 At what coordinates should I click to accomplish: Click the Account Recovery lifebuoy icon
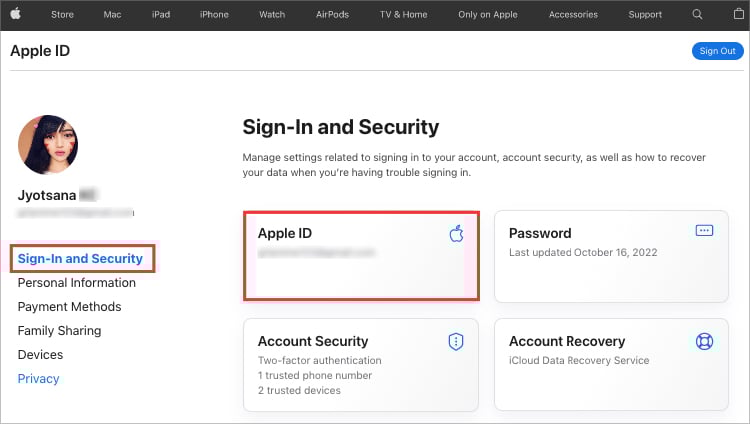pos(704,341)
